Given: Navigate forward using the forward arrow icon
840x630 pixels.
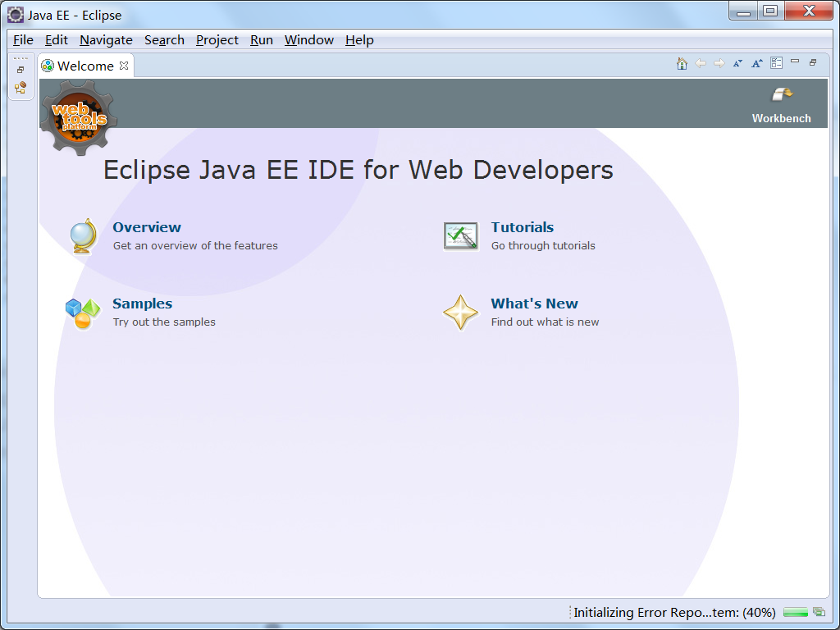Looking at the screenshot, I should pos(719,62).
